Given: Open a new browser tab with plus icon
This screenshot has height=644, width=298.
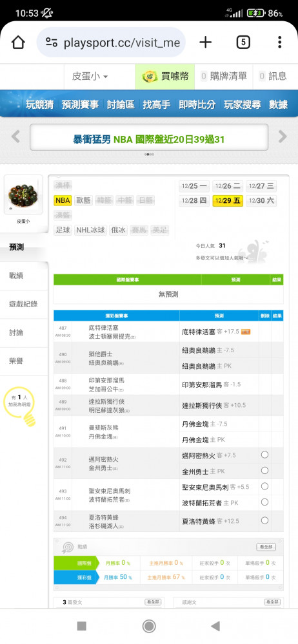Looking at the screenshot, I should (x=205, y=43).
